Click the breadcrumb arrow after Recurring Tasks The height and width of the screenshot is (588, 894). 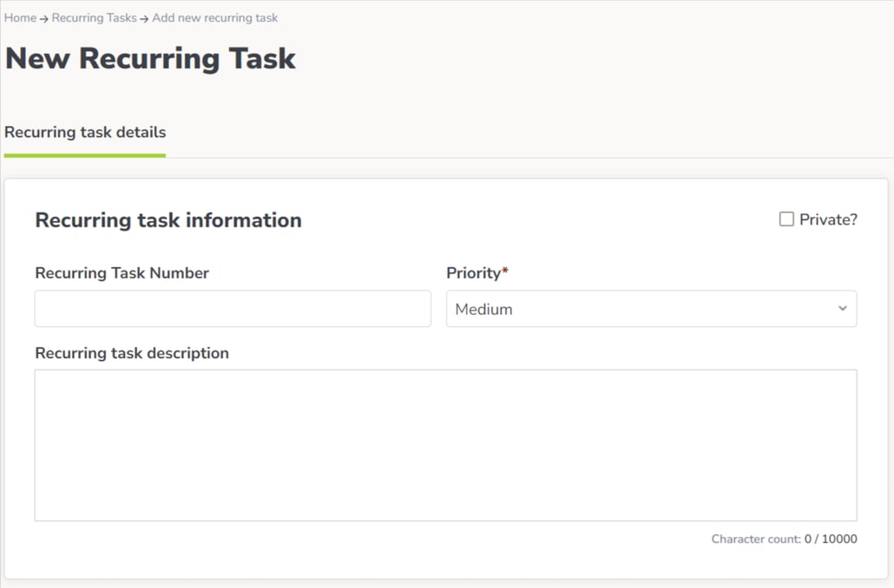pyautogui.click(x=143, y=17)
